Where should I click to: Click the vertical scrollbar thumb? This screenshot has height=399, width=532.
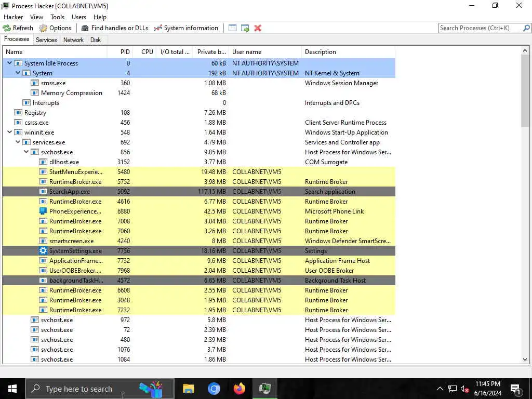point(525,90)
